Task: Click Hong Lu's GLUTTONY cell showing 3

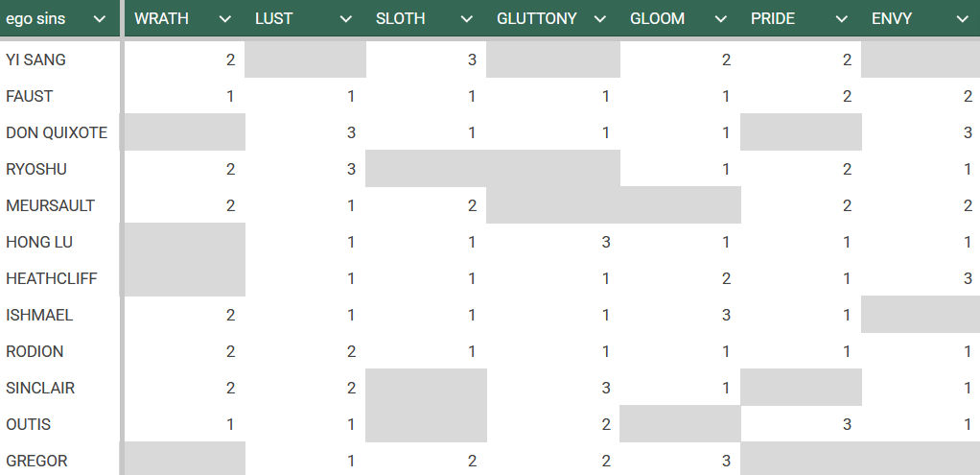Action: [553, 242]
